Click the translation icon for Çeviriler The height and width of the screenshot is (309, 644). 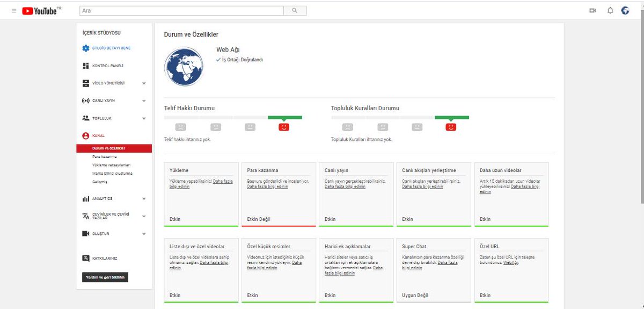click(x=86, y=216)
